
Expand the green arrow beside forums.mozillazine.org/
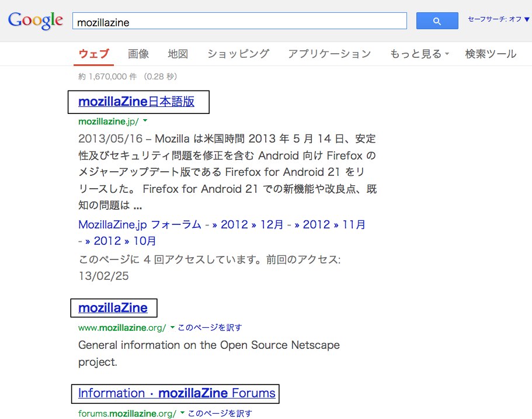[x=182, y=413]
